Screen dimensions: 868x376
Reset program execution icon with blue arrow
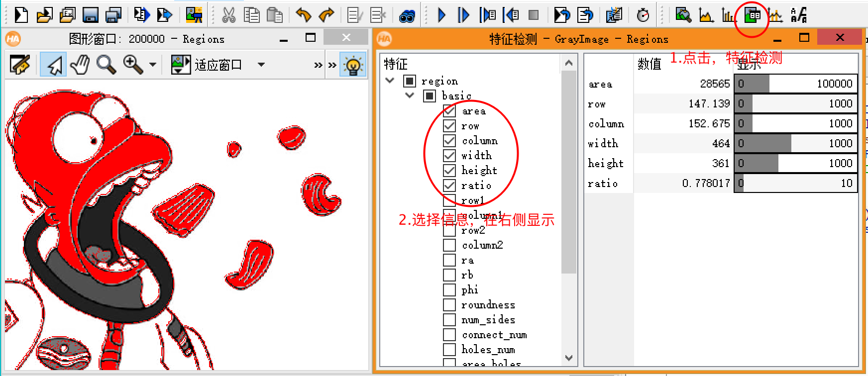click(562, 15)
